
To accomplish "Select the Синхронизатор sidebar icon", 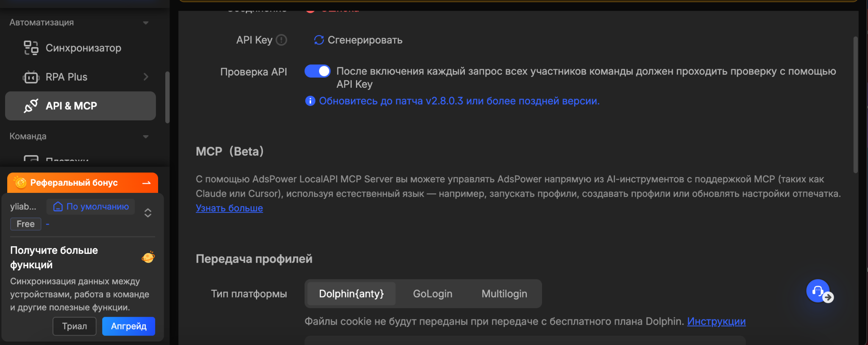I will 30,47.
